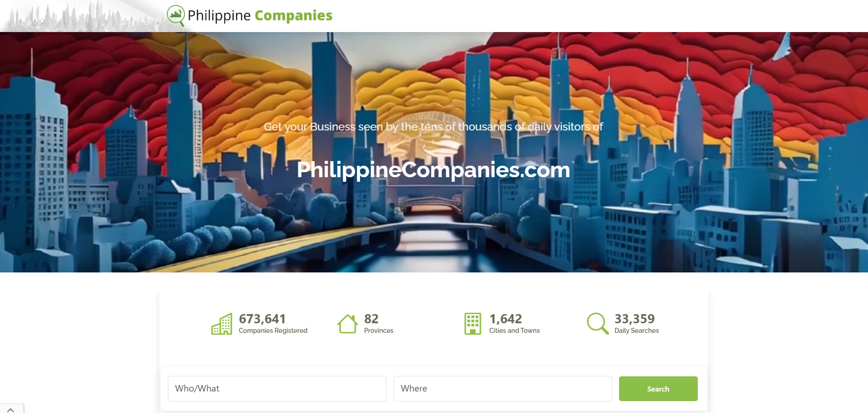Viewport: 868px width, 413px height.
Task: Focus the Who/What search field
Action: [x=277, y=389]
